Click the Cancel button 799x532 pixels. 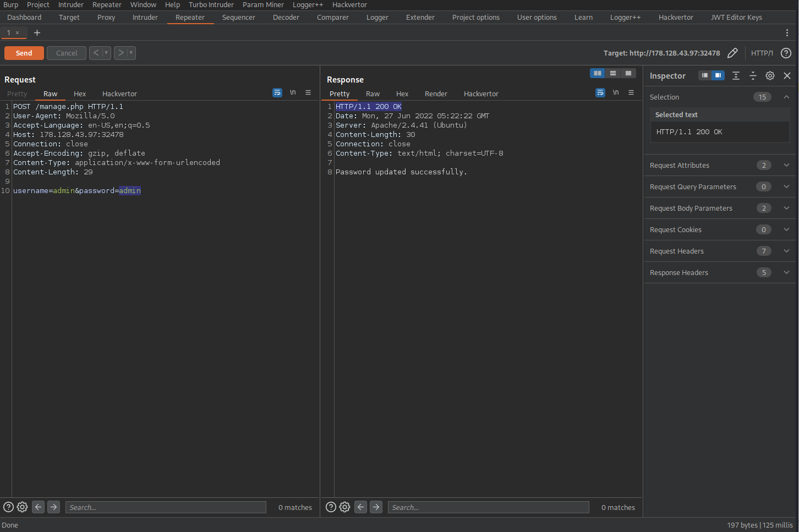pyautogui.click(x=67, y=53)
